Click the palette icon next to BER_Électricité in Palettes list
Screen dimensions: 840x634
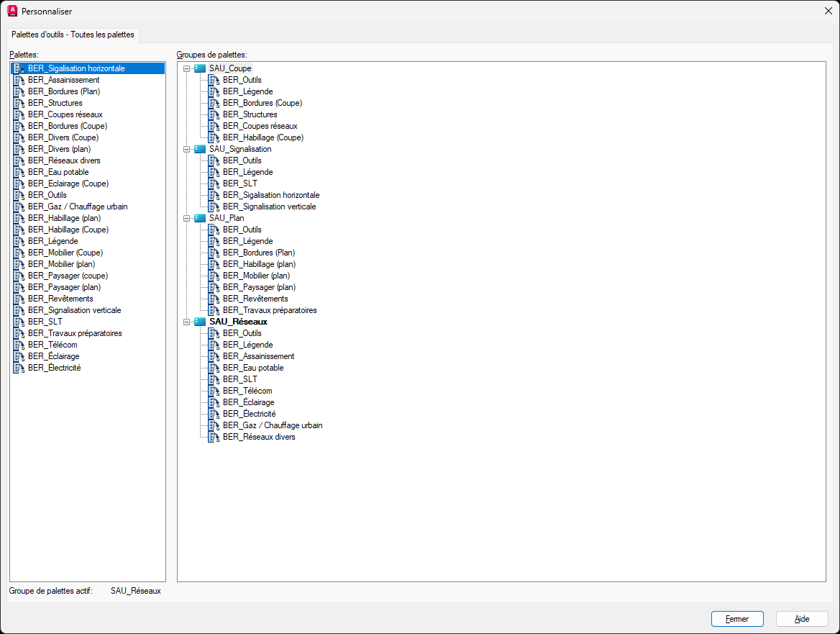click(x=19, y=368)
